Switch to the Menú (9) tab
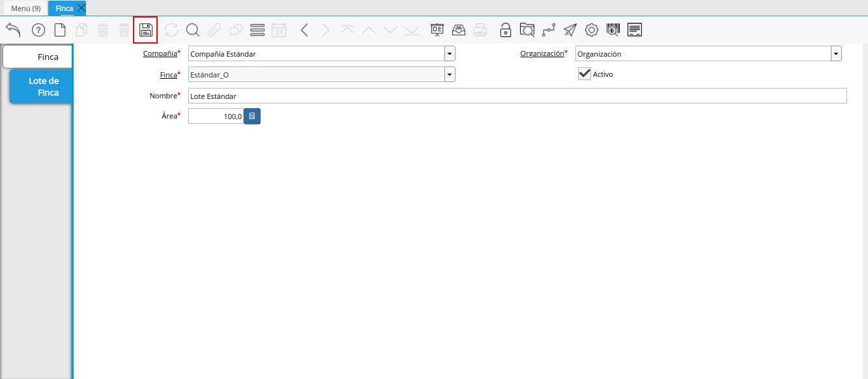Viewport: 868px width, 379px height. coord(26,8)
